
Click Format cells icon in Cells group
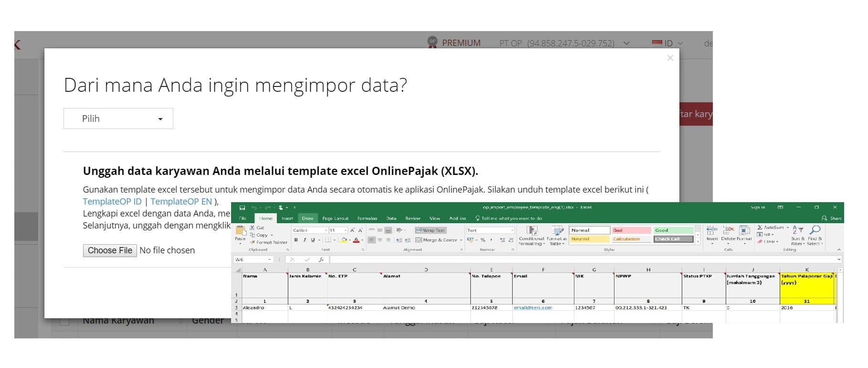[744, 230]
